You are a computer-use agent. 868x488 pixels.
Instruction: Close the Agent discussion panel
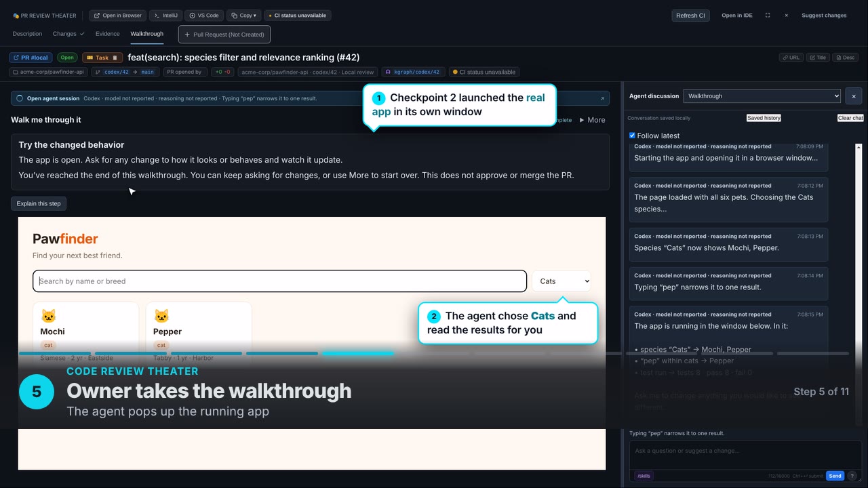854,96
